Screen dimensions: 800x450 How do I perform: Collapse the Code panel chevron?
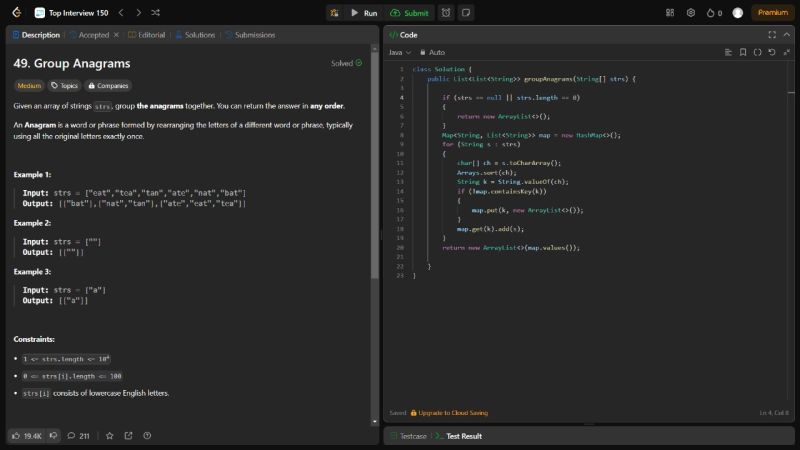[x=787, y=35]
